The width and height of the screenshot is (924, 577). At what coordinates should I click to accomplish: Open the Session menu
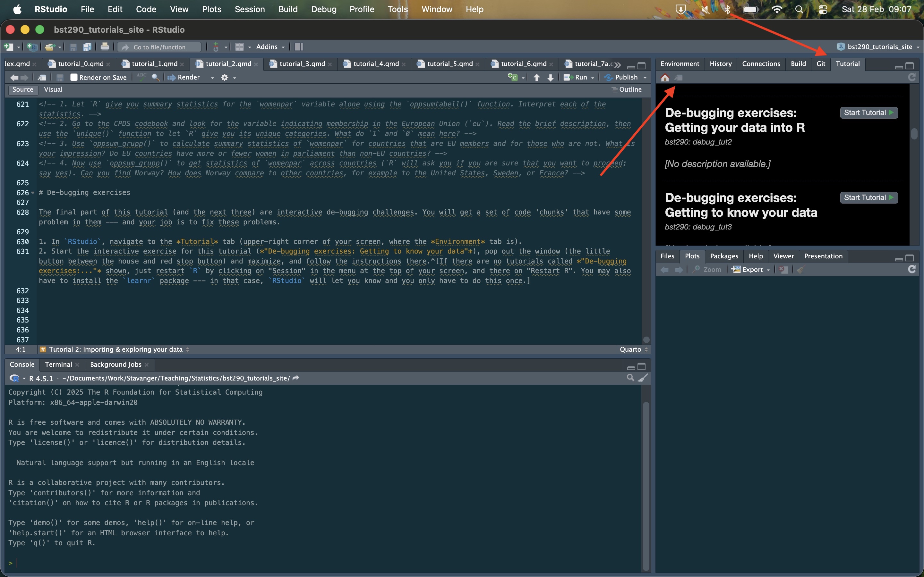[x=249, y=9]
